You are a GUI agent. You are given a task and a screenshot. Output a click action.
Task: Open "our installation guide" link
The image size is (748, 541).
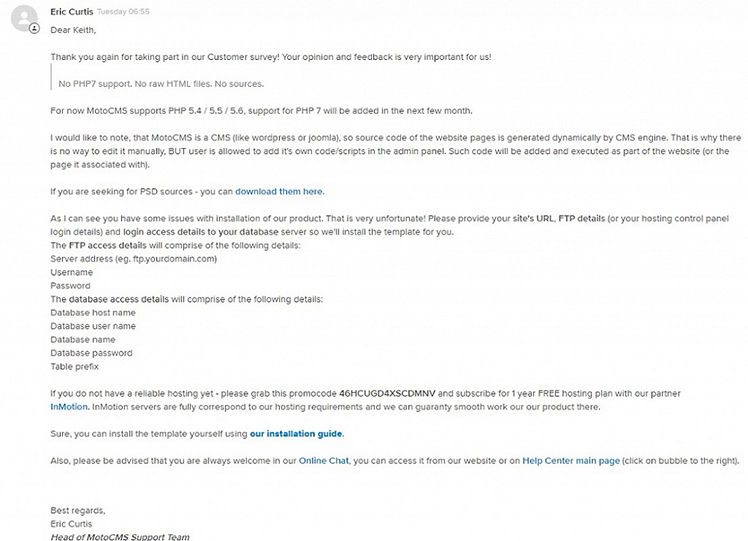(296, 434)
